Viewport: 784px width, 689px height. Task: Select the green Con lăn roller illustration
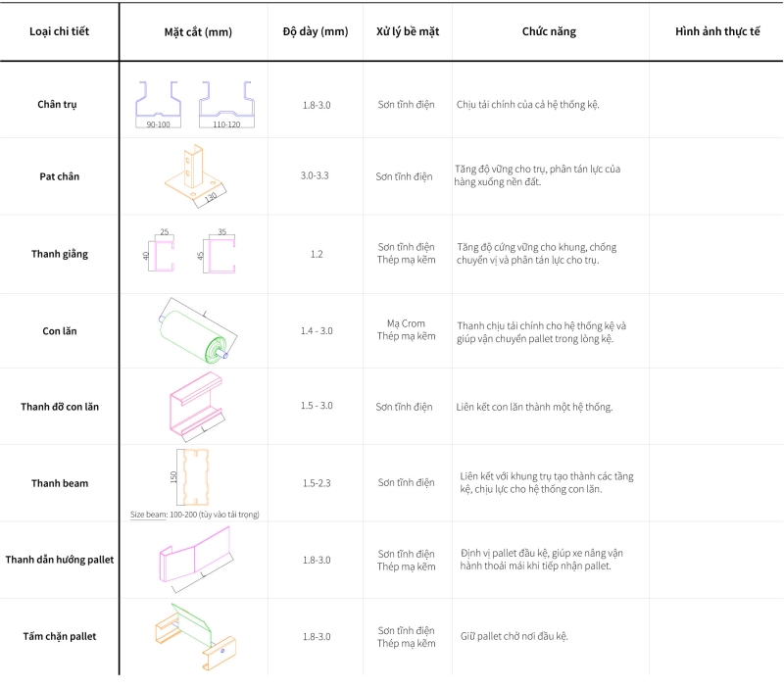tap(194, 330)
